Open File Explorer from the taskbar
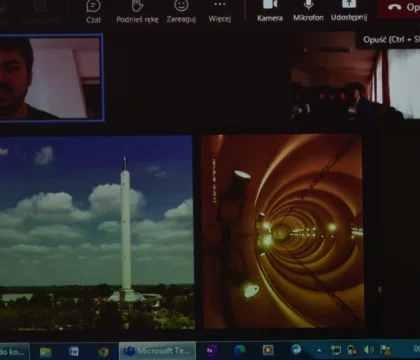Image resolution: width=420 pixels, height=360 pixels. [x=45, y=352]
